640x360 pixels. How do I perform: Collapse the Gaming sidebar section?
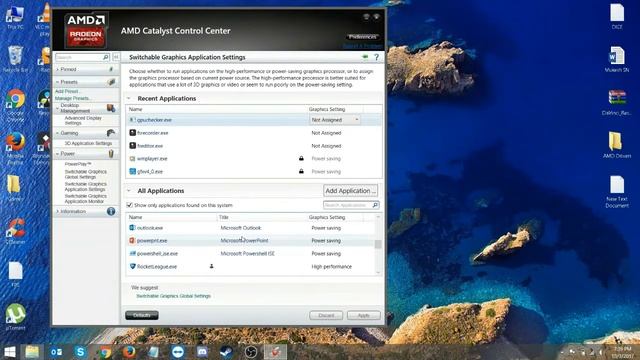click(x=57, y=133)
